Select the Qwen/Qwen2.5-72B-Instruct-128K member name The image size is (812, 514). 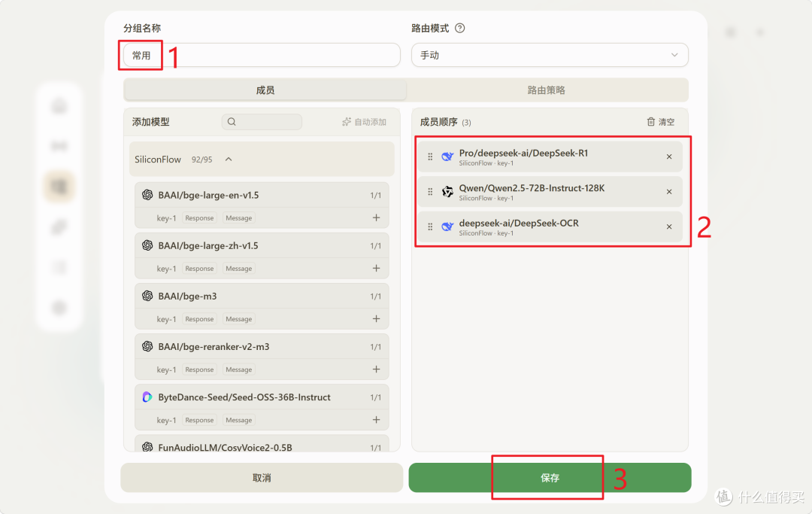(x=532, y=188)
